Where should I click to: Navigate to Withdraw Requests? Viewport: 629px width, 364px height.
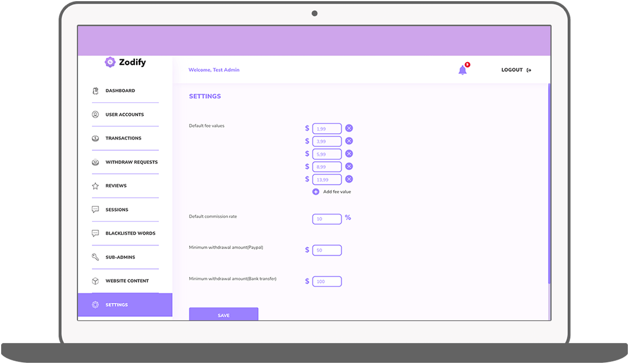(132, 162)
